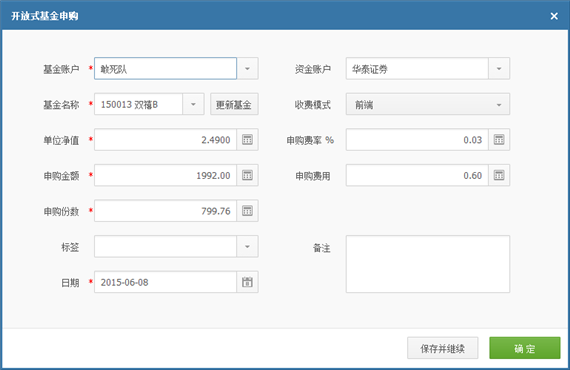
Task: Focus the empty 标签 input field
Action: [x=165, y=246]
